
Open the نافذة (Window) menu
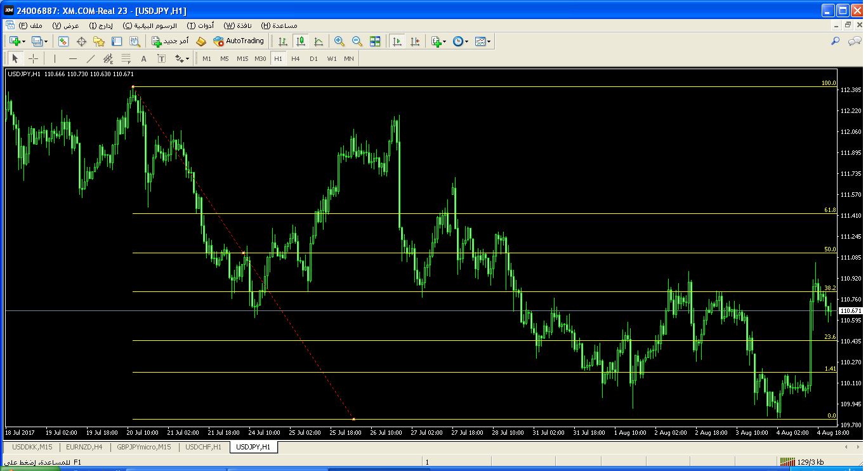pos(238,25)
